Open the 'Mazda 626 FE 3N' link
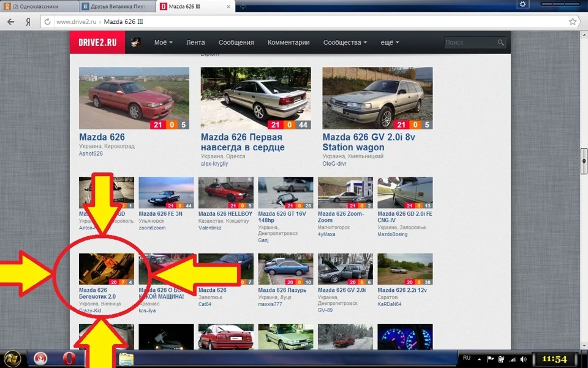This screenshot has height=368, width=588. click(x=160, y=213)
